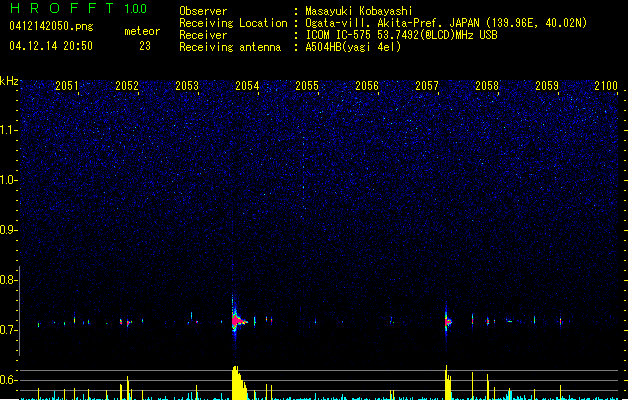This screenshot has height=400, width=629.
Task: Click time axis label 2053
Action: [187, 86]
